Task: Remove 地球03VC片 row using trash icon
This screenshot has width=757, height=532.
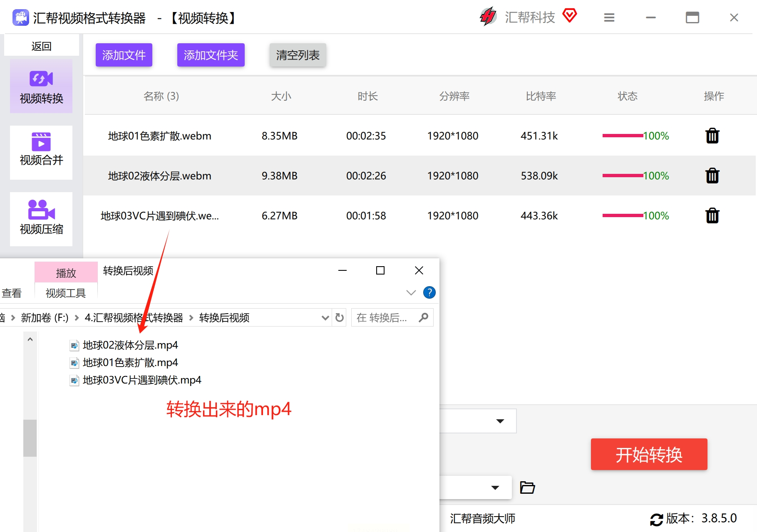Action: [x=712, y=215]
